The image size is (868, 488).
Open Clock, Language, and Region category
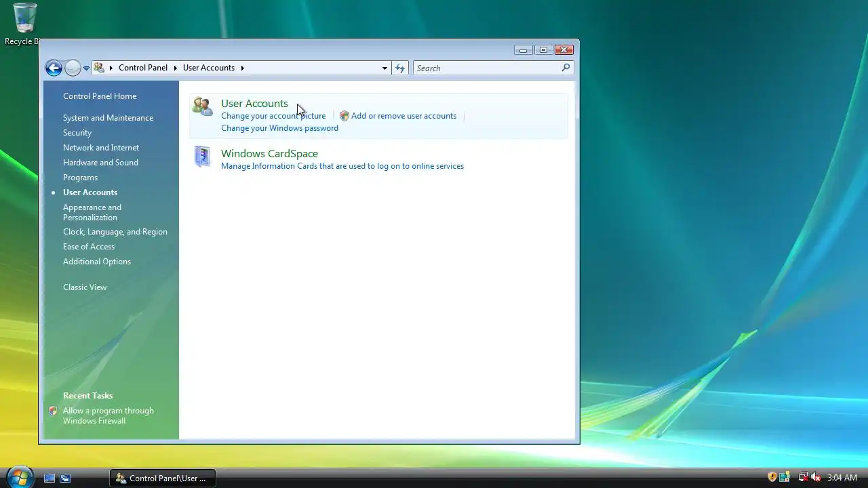[x=115, y=232]
